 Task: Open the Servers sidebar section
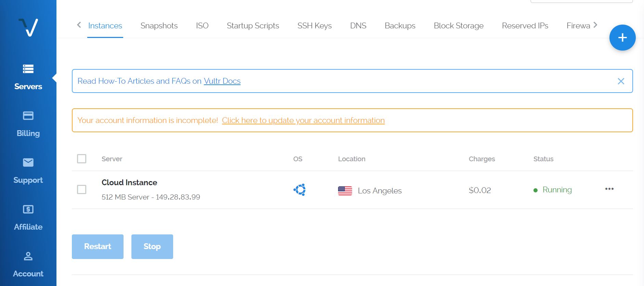(x=28, y=77)
